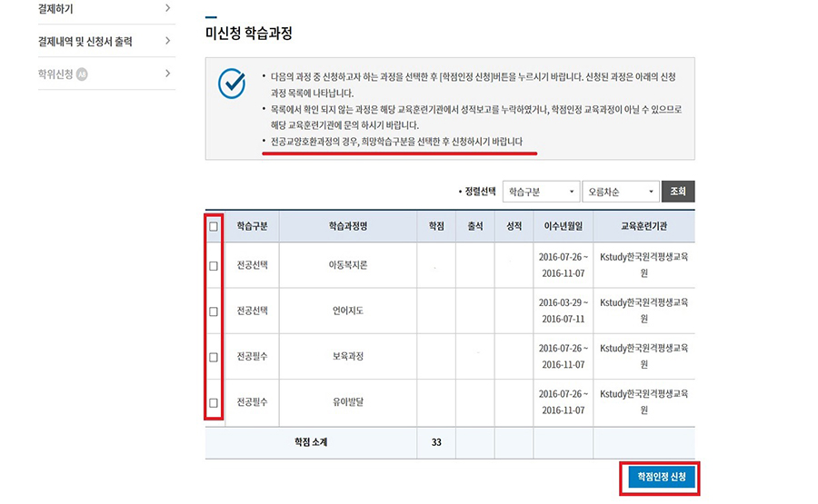Select the 언어지도 course checkbox

(x=214, y=311)
